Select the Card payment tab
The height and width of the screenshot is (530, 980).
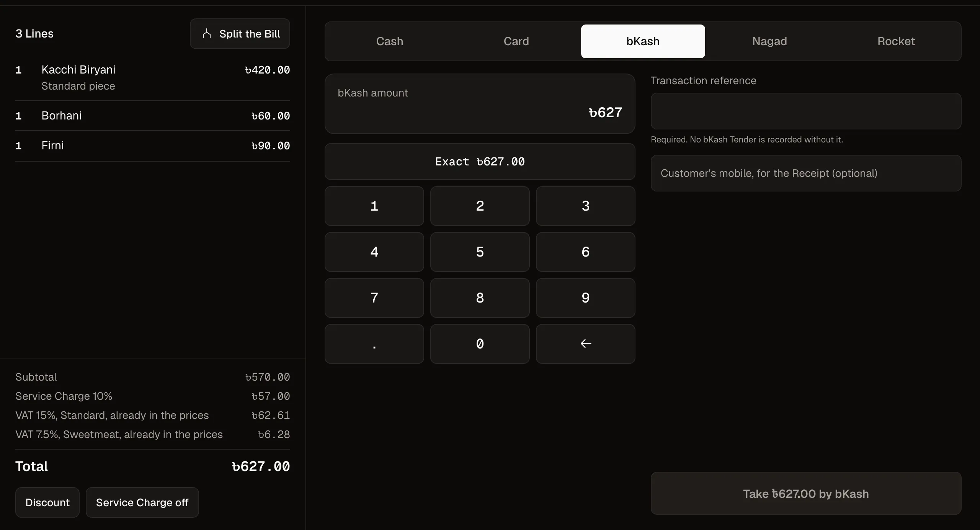[x=516, y=41]
